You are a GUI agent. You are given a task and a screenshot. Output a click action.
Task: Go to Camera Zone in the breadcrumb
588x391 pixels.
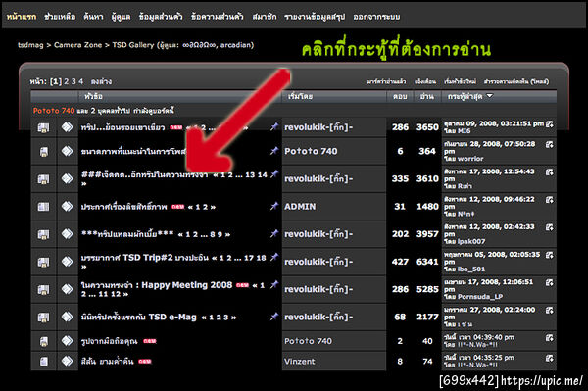78,45
